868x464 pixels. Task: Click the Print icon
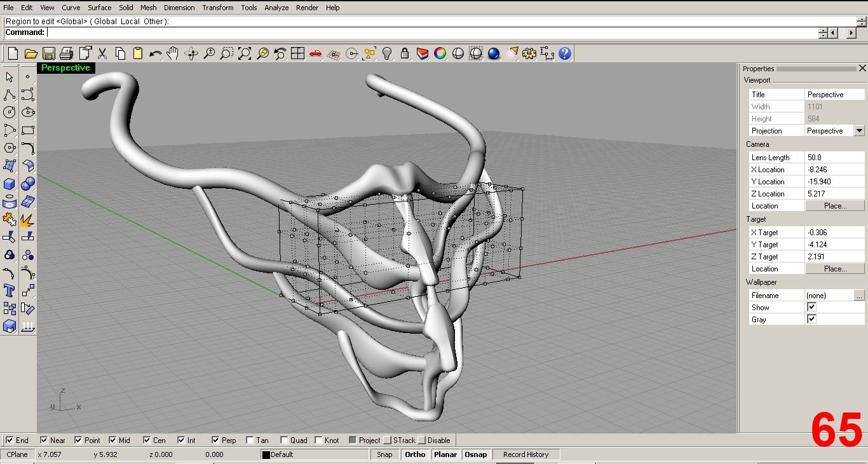[x=66, y=53]
